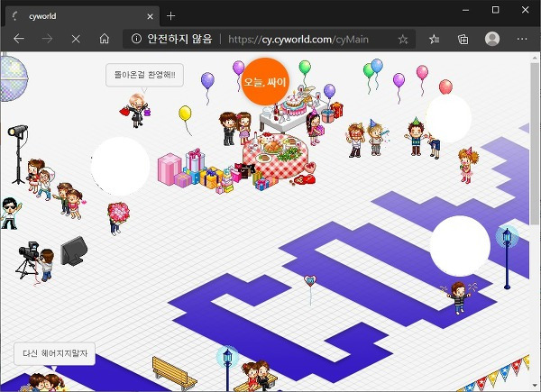Click the shopping character with red bags

[136, 111]
